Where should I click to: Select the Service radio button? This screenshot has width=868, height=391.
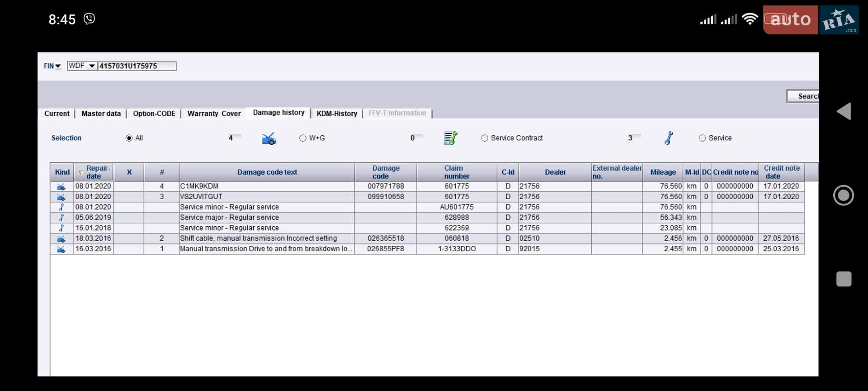[x=702, y=138]
